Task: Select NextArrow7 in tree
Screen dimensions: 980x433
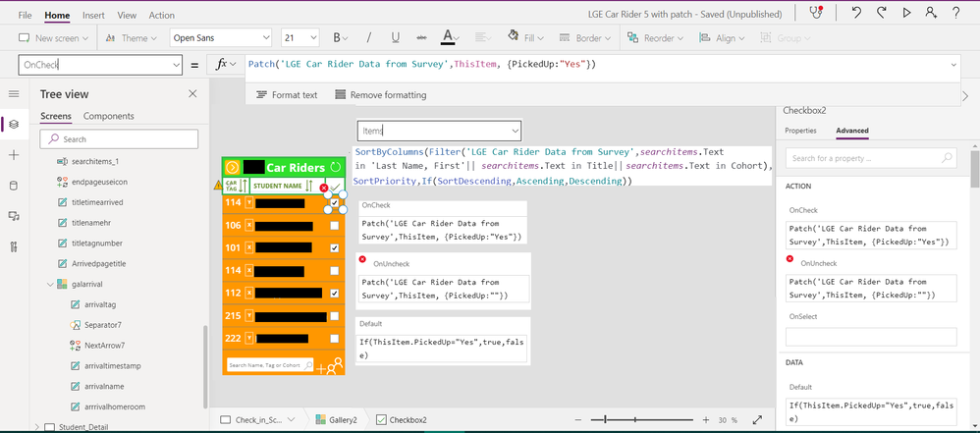Action: (x=104, y=345)
